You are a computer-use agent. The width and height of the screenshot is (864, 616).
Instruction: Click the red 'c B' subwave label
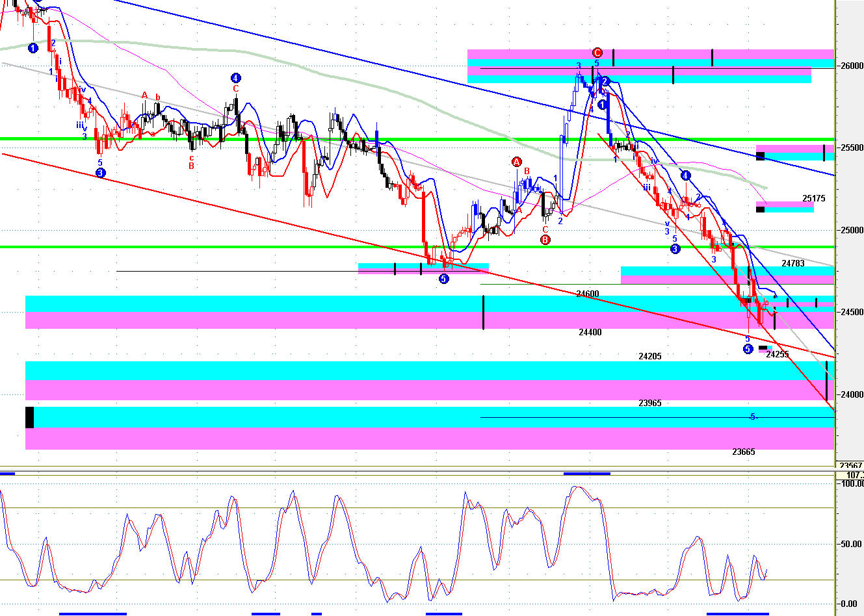point(192,161)
